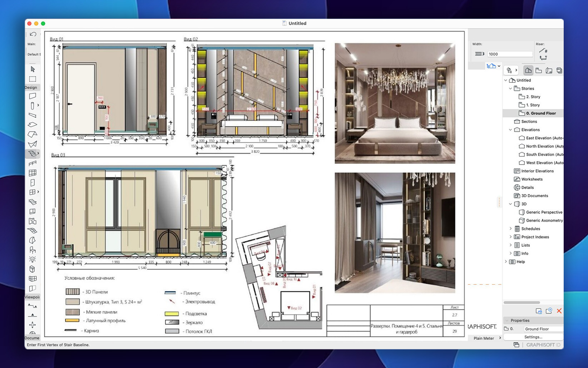Expand the Schedules folder
Viewport: 588px width, 368px height.
point(510,229)
